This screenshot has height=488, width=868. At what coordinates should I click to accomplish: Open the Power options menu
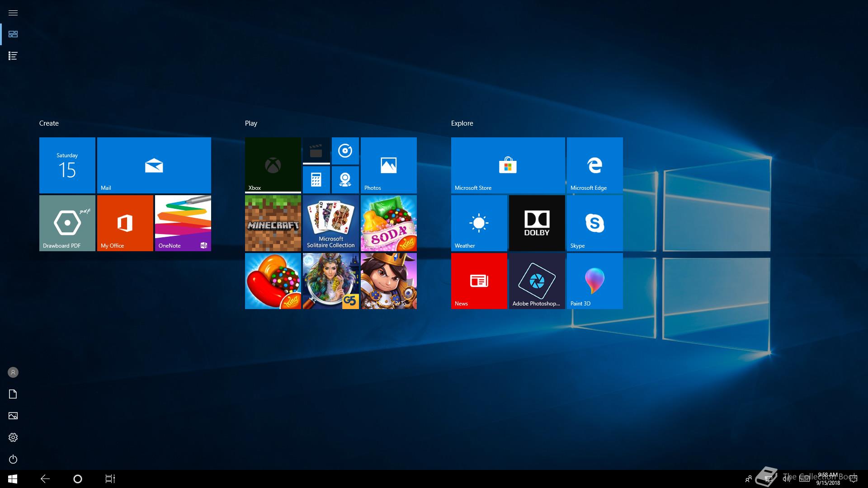tap(13, 459)
